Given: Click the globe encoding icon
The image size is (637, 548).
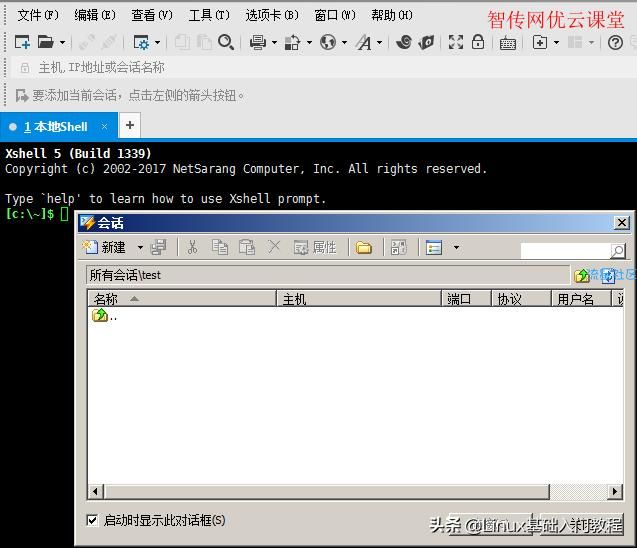Looking at the screenshot, I should tap(327, 42).
